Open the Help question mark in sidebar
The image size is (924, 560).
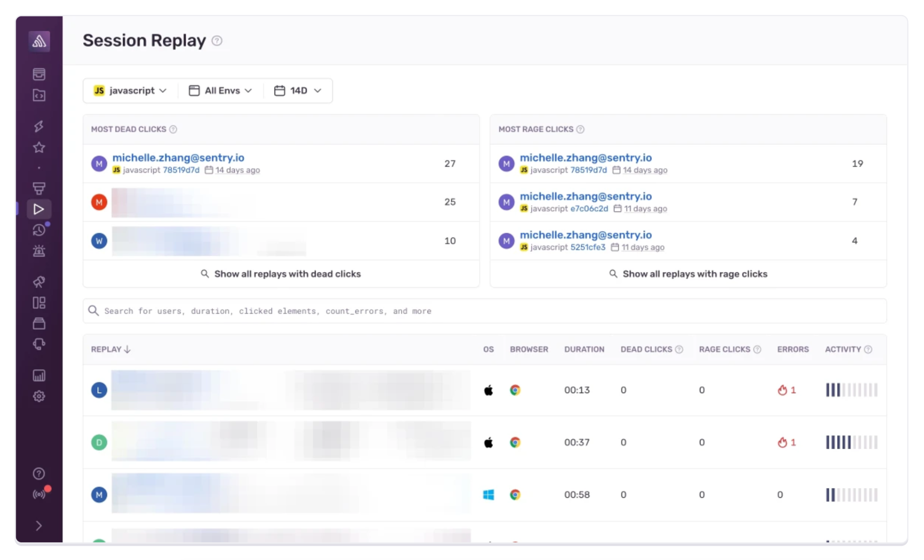click(39, 474)
